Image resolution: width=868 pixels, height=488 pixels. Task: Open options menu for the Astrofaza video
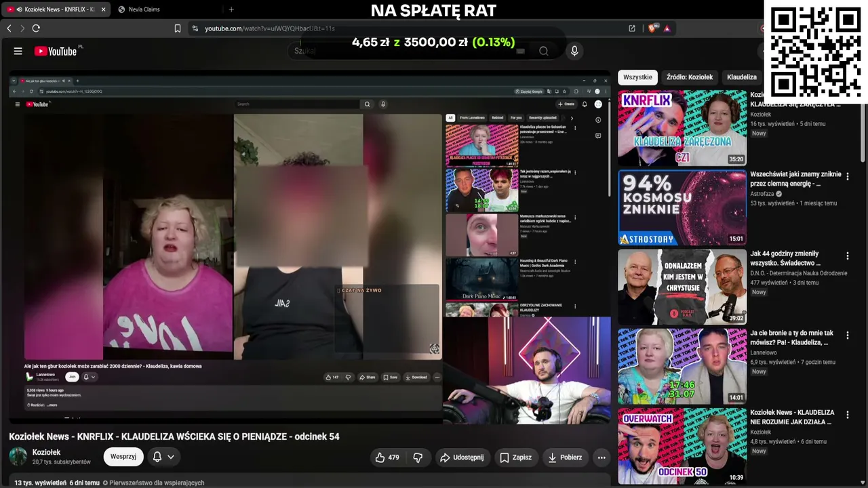(847, 176)
